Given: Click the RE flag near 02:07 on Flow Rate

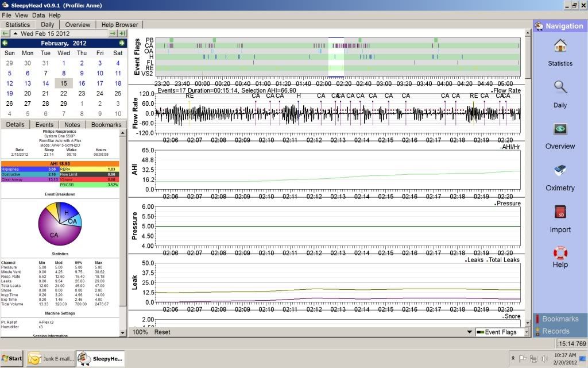Looking at the screenshot, I should (189, 96).
